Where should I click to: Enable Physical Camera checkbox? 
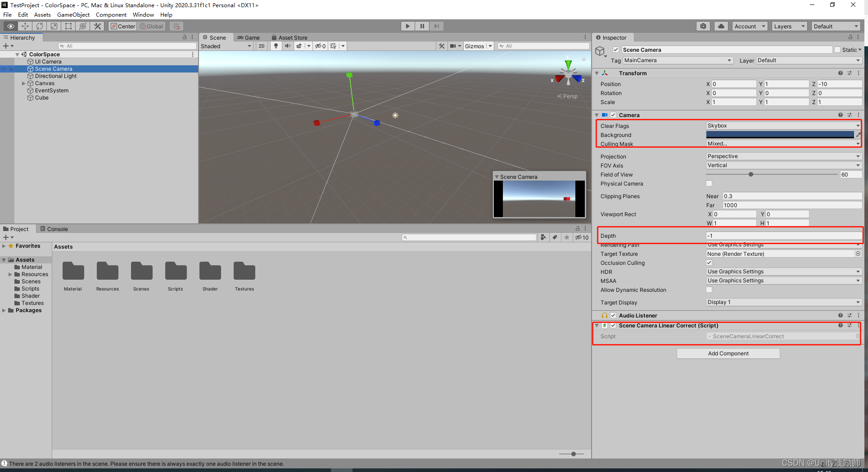coord(709,183)
